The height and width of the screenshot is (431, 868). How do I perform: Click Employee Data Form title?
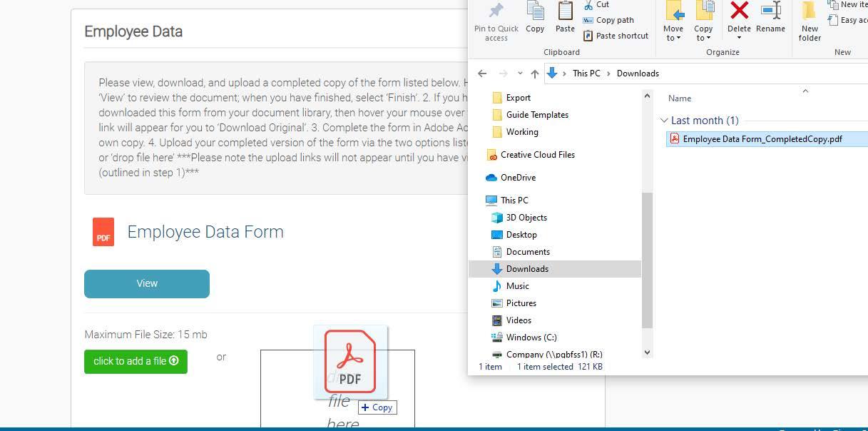205,232
